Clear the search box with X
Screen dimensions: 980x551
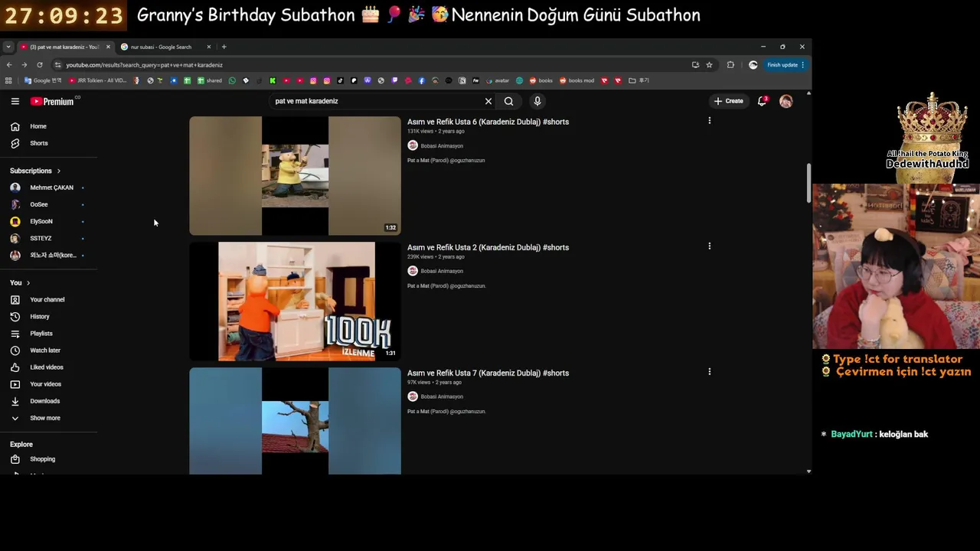tap(488, 101)
